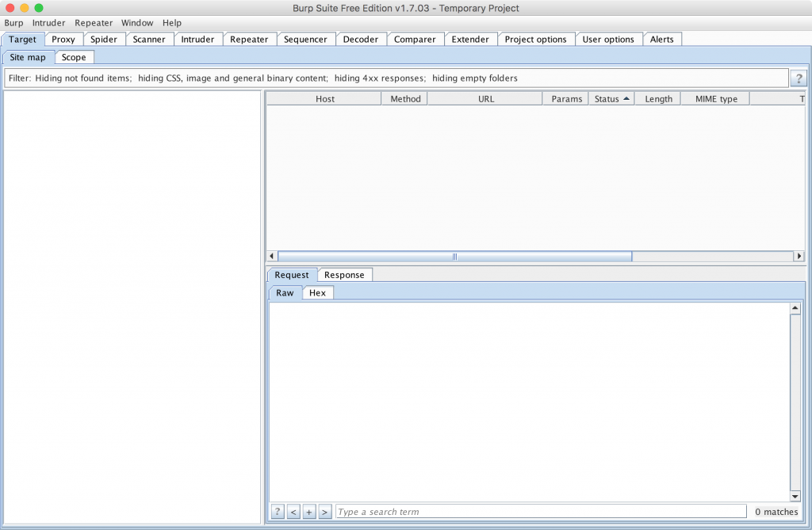Click the search term input field

[539, 512]
